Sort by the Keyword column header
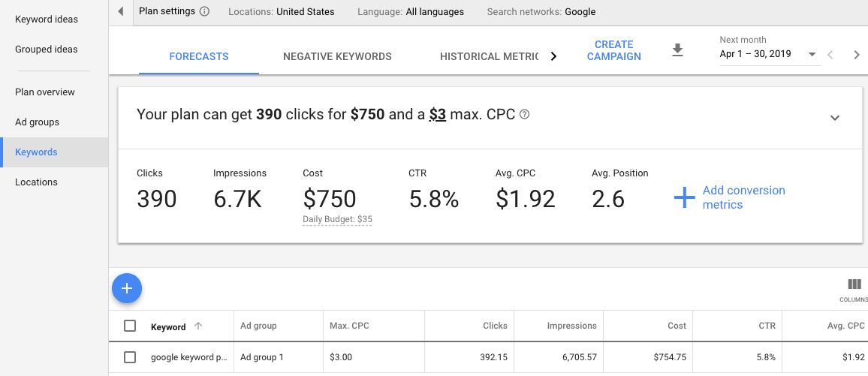 click(168, 326)
